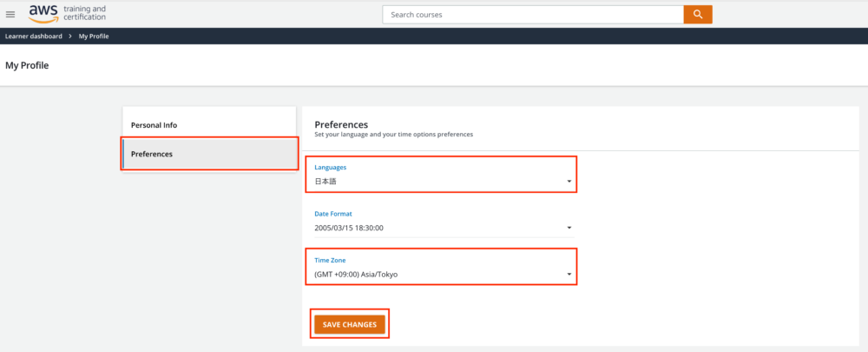This screenshot has width=868, height=352.
Task: Click the AWS training and certification logo
Action: click(67, 14)
